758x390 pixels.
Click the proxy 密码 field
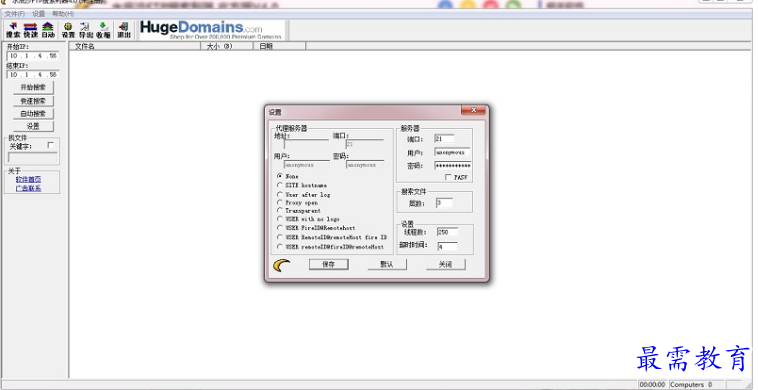tap(365, 165)
